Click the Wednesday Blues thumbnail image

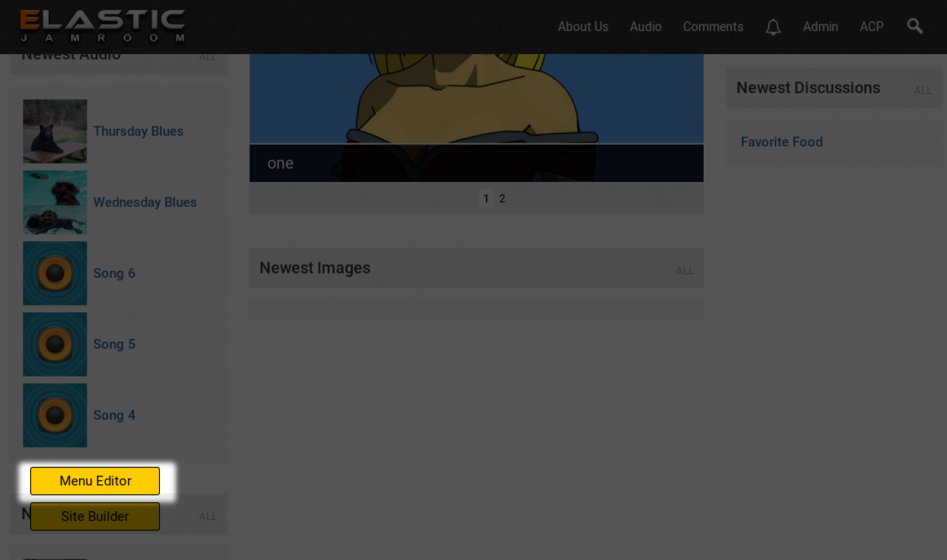[x=55, y=203]
